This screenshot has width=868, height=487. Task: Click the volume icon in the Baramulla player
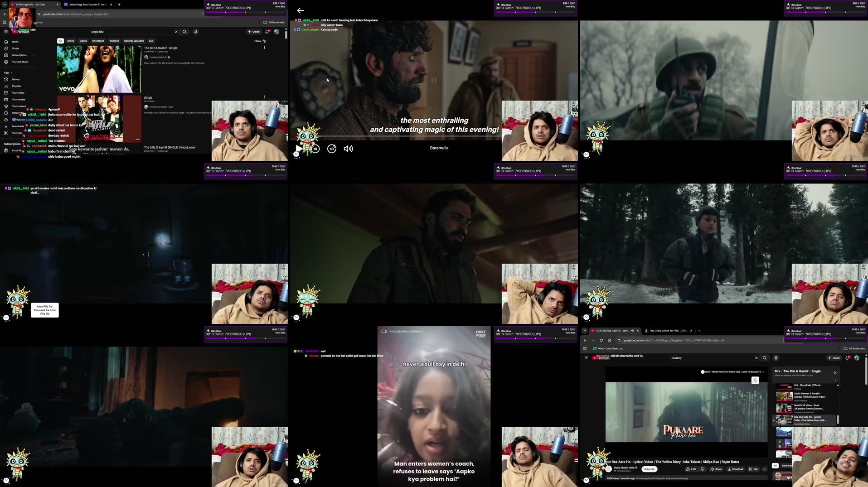point(348,149)
